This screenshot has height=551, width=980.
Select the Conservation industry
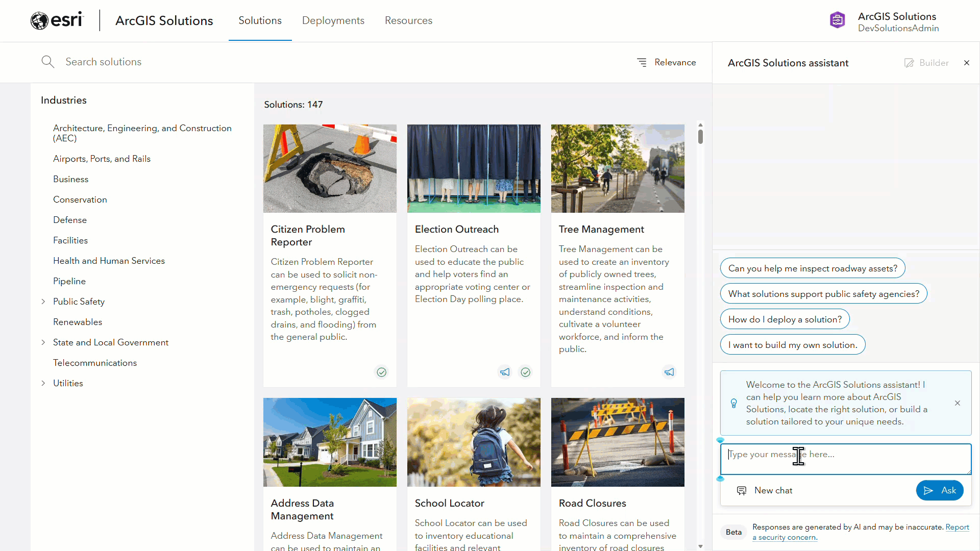(80, 199)
